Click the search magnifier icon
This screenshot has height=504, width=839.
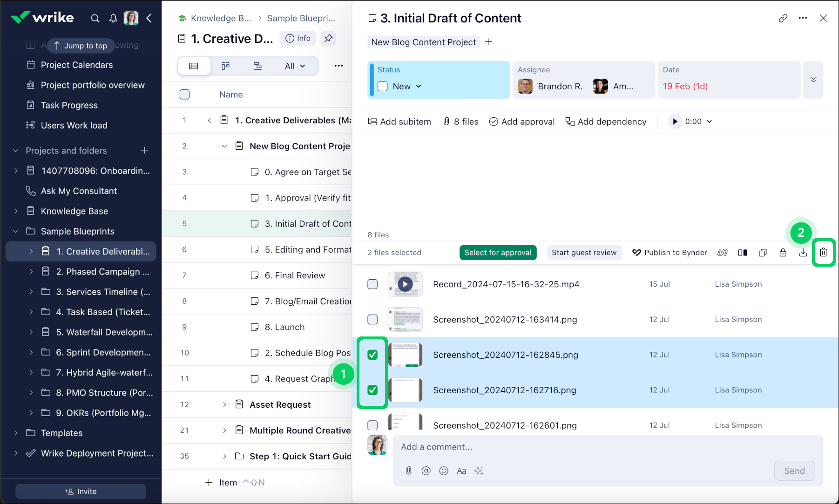95,18
